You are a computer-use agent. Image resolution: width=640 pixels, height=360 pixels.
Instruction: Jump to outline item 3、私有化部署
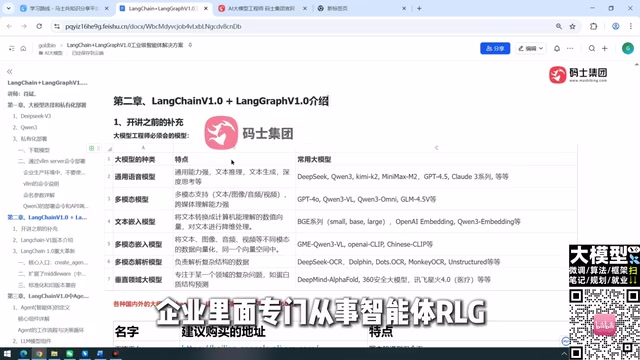point(30,139)
